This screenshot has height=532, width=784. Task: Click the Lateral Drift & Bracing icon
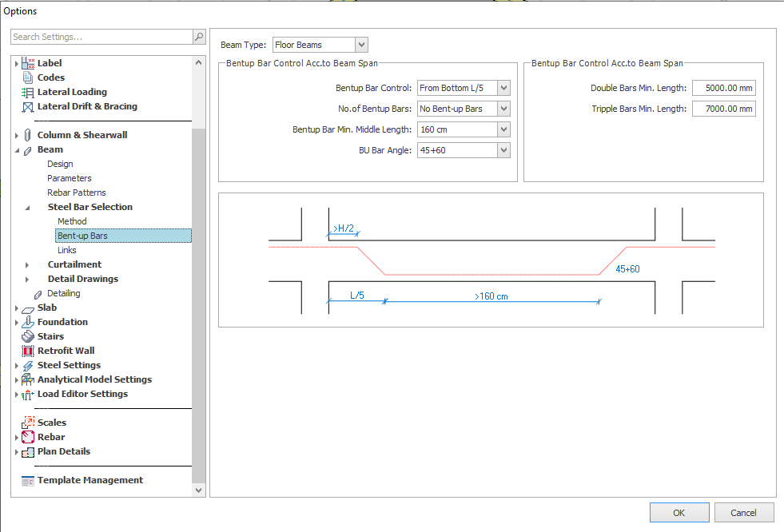pos(28,106)
